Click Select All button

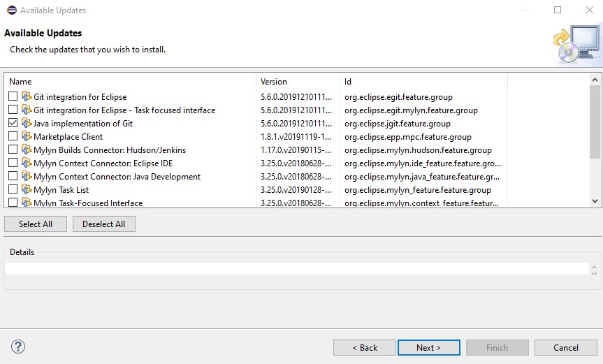point(36,224)
